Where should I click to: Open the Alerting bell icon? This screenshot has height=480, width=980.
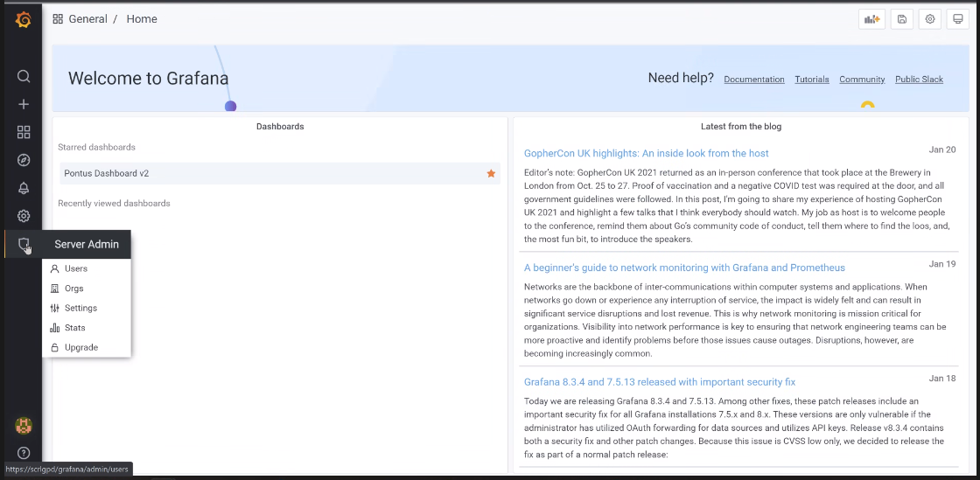23,188
